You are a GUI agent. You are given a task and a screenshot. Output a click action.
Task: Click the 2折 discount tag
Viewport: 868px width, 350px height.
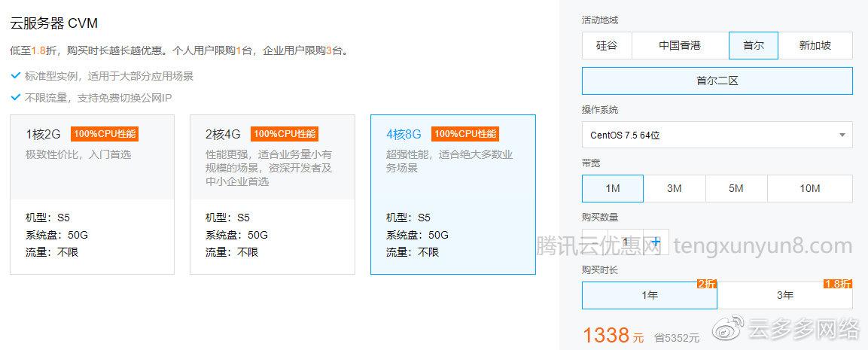706,284
